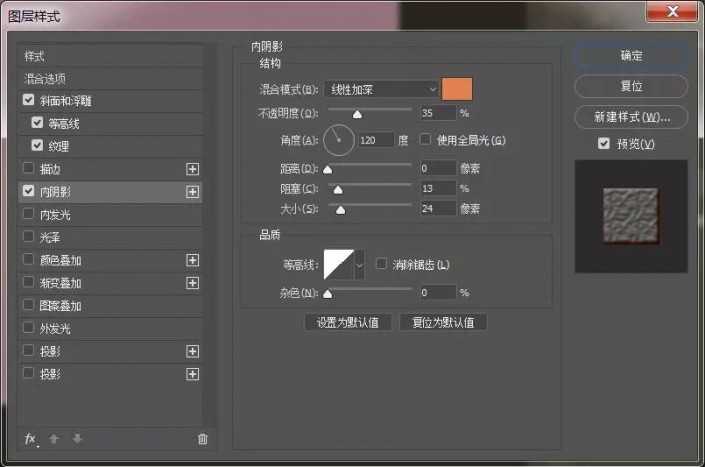
Task: Click the orange inner shadow color swatch
Action: [457, 89]
